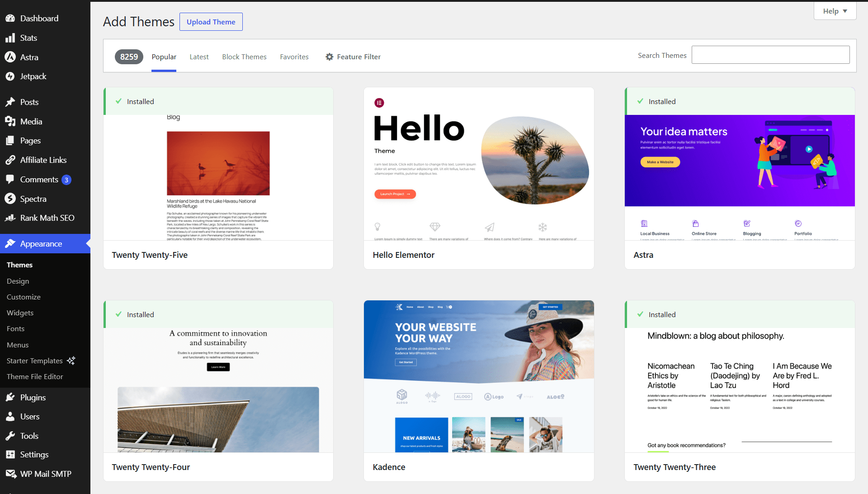Click the Spectra icon in the sidebar

(10, 199)
